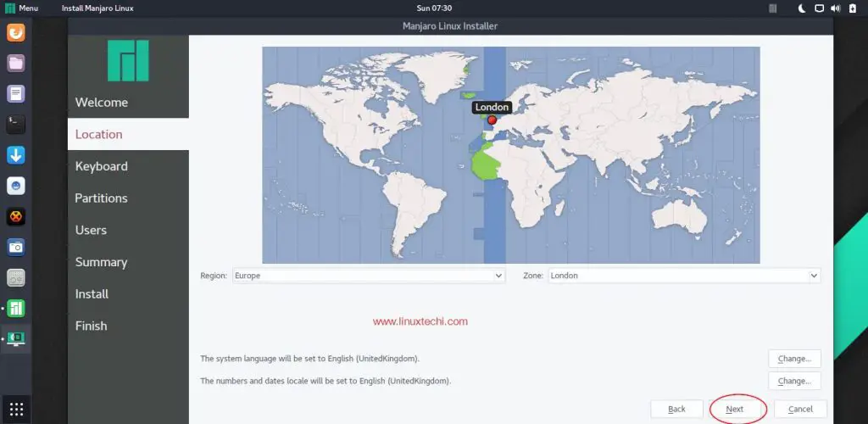
Task: Click Australia on the timezone map
Action: pyautogui.click(x=680, y=216)
